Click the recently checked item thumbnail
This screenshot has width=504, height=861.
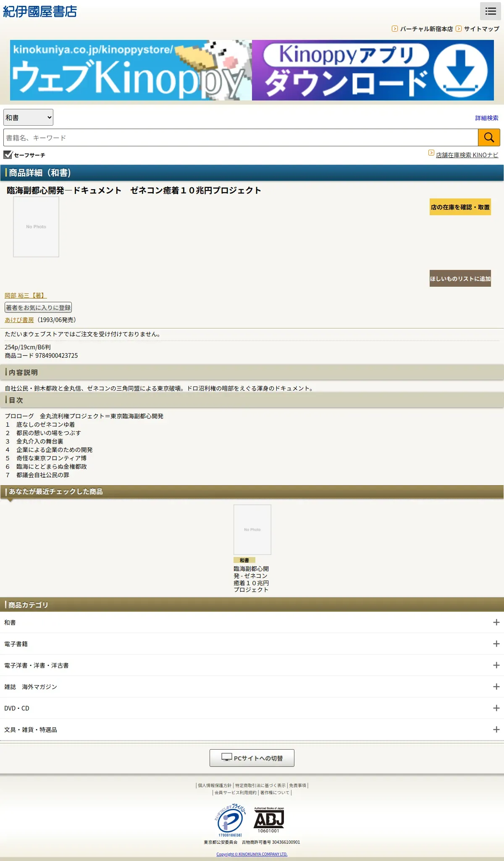coord(252,530)
